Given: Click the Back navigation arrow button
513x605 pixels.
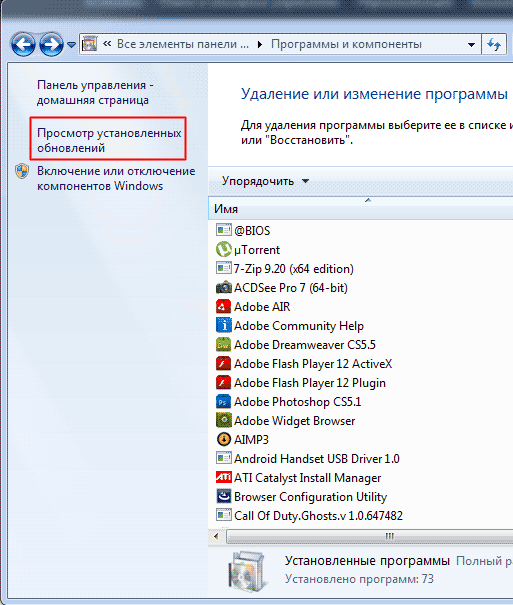Looking at the screenshot, I should click(x=23, y=44).
